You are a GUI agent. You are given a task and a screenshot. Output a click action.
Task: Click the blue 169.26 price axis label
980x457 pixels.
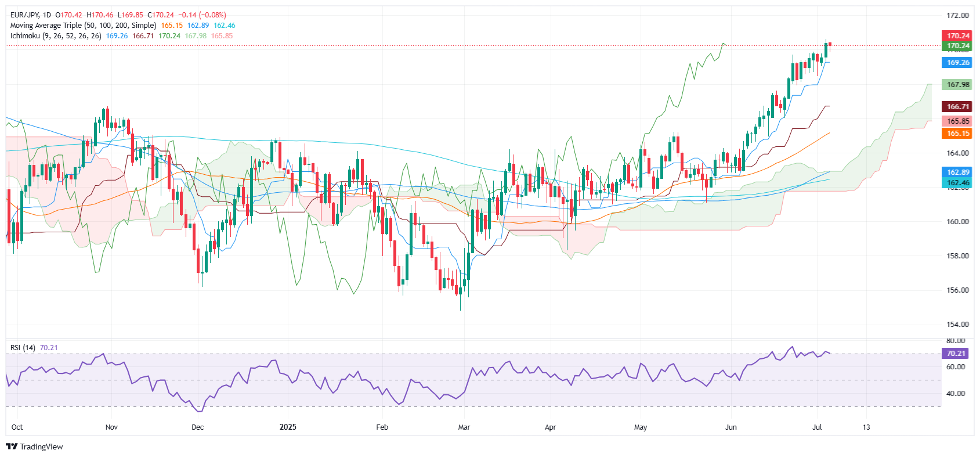[957, 63]
